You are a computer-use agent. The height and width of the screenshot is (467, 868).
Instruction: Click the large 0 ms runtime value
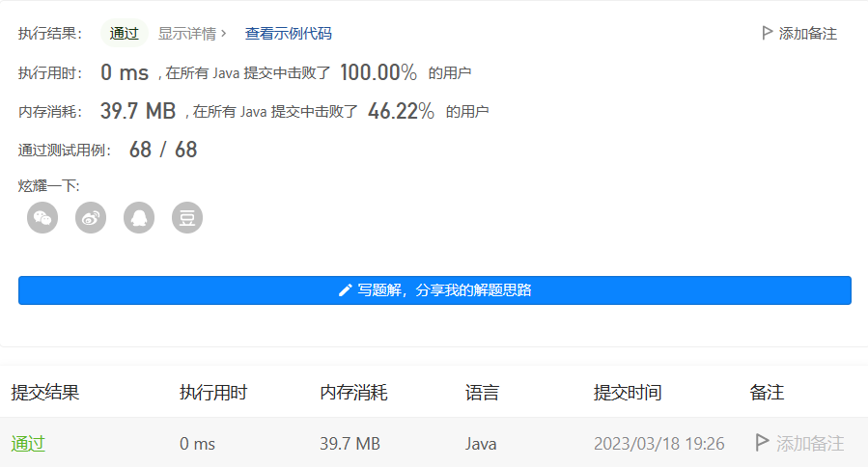[x=125, y=72]
